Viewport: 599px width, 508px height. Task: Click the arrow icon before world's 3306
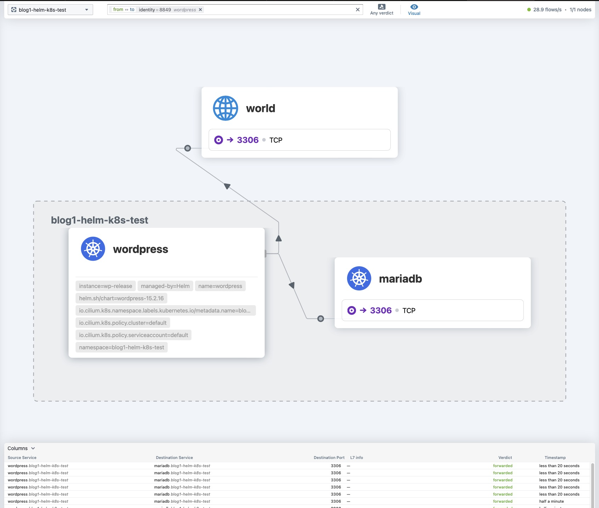click(x=230, y=140)
